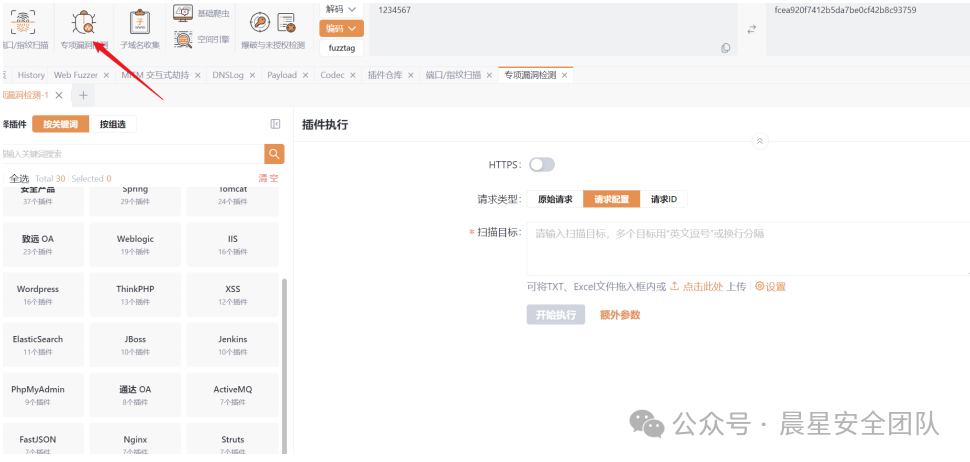Open the orange 编码 dropdown

(341, 28)
